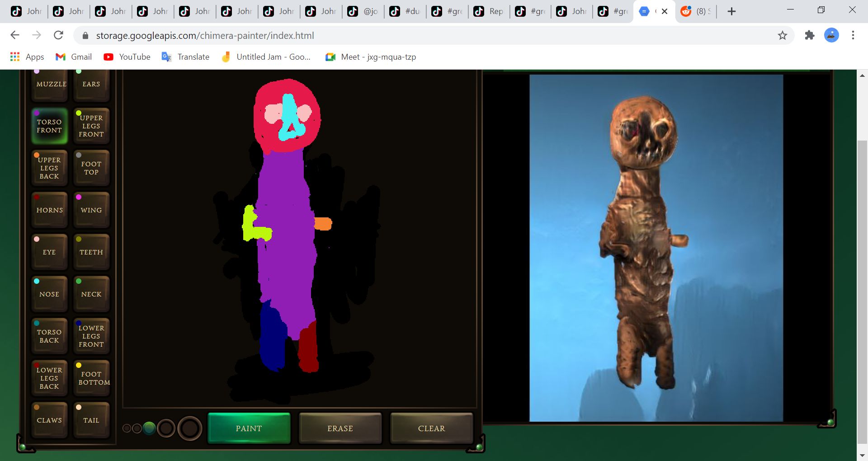Screen dimensions: 868x461
Task: Switch to the Reddit browser tab
Action: click(696, 11)
